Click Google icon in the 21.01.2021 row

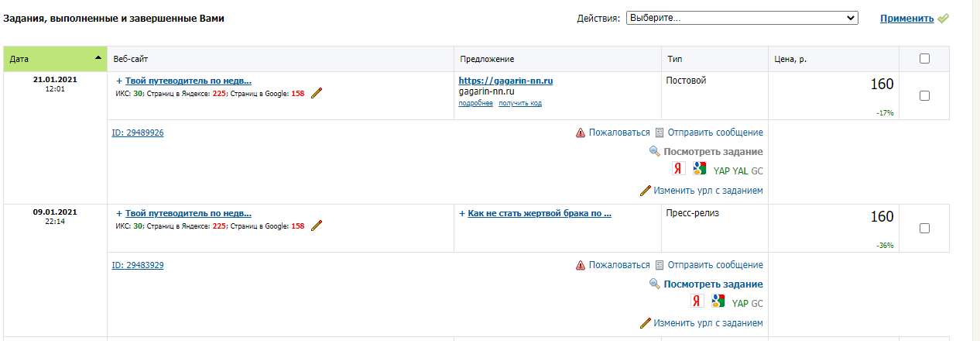tap(699, 169)
